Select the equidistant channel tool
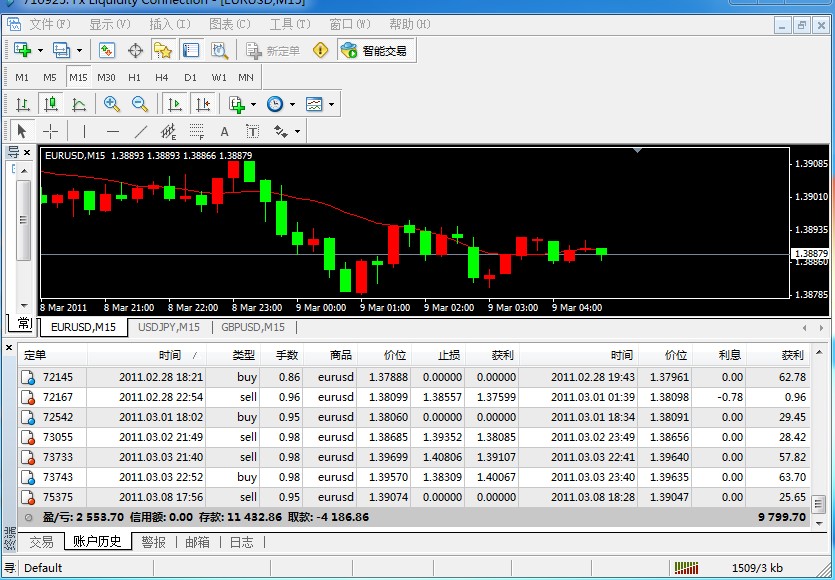Image resolution: width=835 pixels, height=580 pixels. [168, 131]
